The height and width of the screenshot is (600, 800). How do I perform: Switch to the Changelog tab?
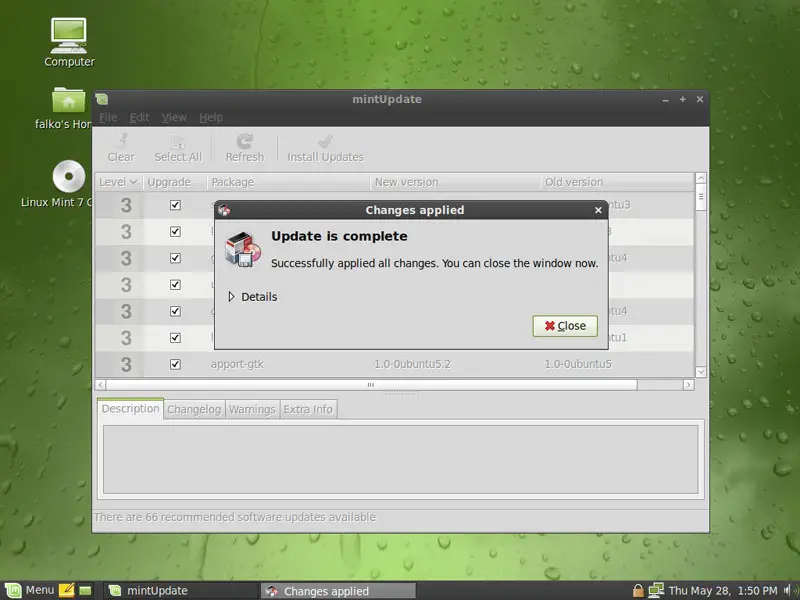click(x=194, y=409)
